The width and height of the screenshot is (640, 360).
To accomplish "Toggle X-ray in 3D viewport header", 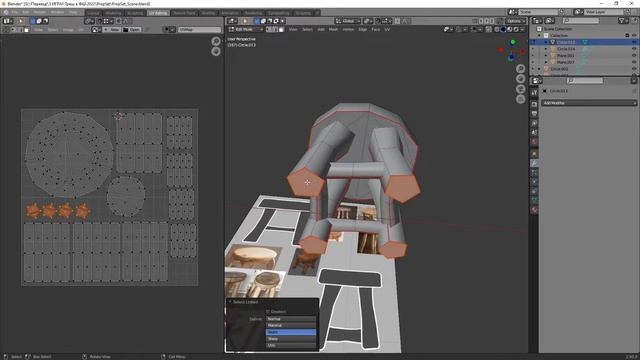I will [x=489, y=29].
